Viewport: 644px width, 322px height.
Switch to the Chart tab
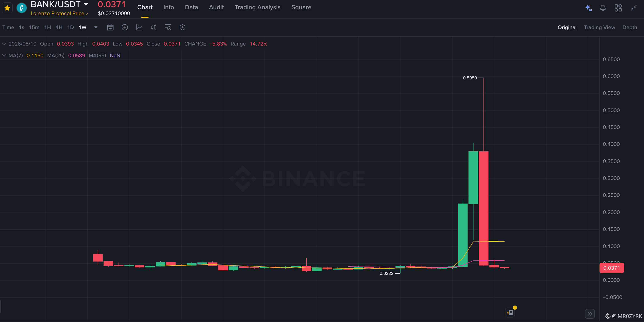click(x=145, y=7)
